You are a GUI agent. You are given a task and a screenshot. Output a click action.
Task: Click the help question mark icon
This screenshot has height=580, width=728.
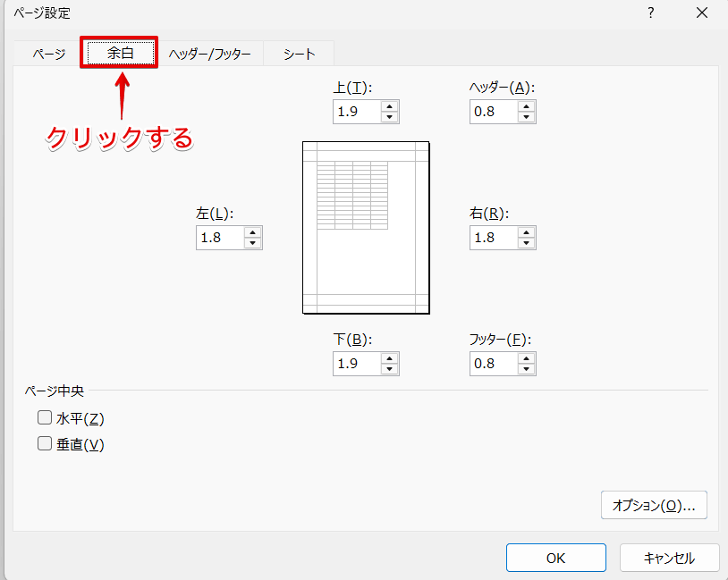click(x=650, y=13)
